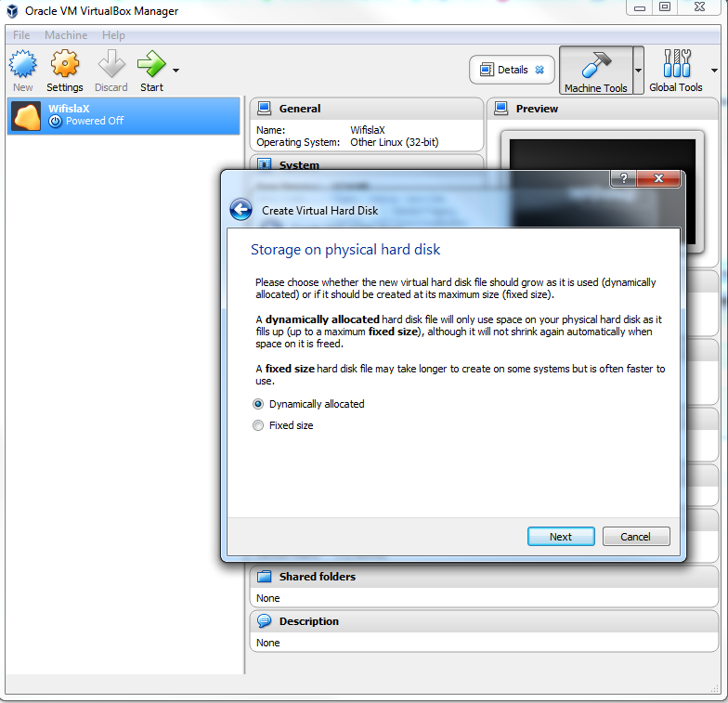Click the Powered Off state icon

(56, 122)
